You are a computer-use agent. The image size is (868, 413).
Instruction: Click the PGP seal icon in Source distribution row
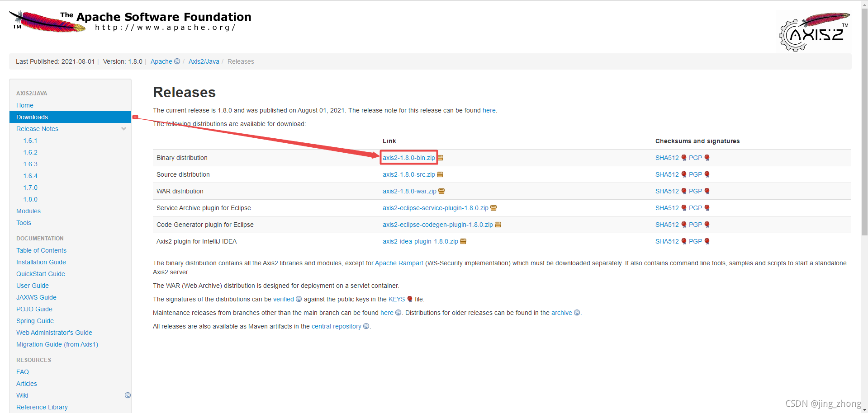(x=707, y=174)
